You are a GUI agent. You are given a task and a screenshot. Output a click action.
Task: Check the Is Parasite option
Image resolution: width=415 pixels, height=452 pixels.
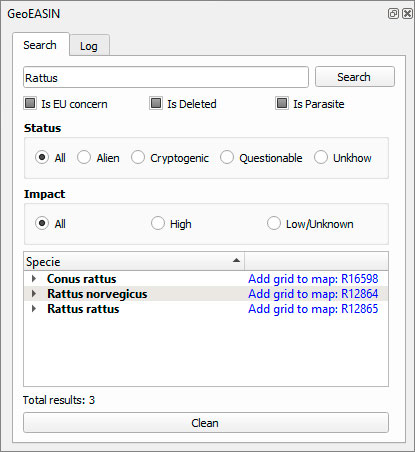282,103
